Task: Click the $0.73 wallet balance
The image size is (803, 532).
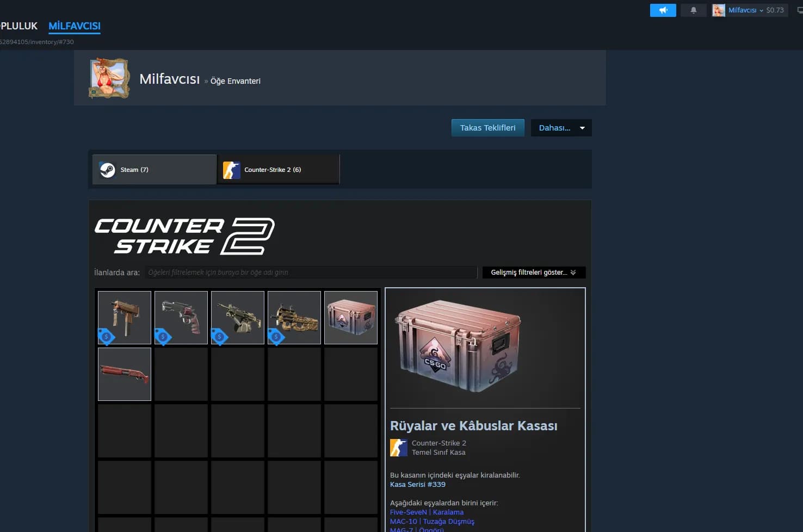Action: pos(775,10)
